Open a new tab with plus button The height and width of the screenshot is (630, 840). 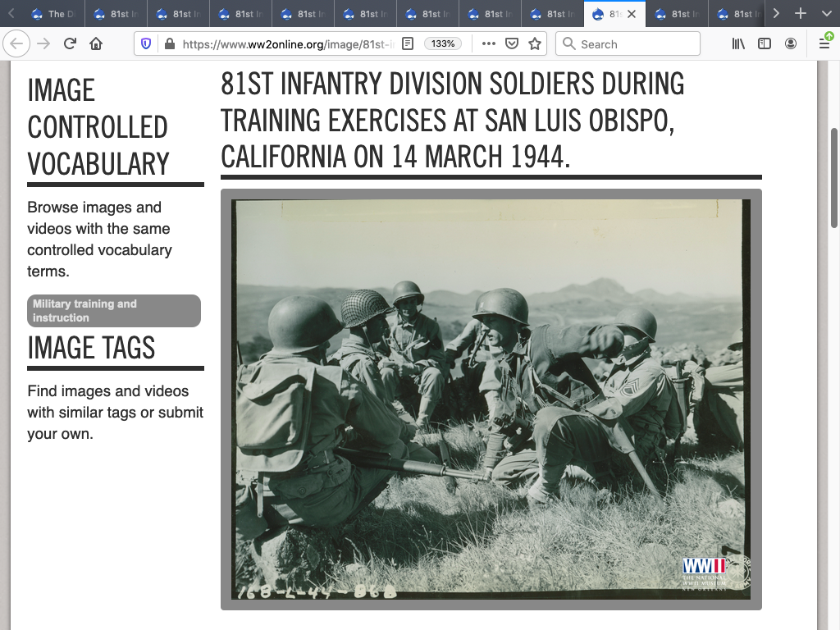801,14
